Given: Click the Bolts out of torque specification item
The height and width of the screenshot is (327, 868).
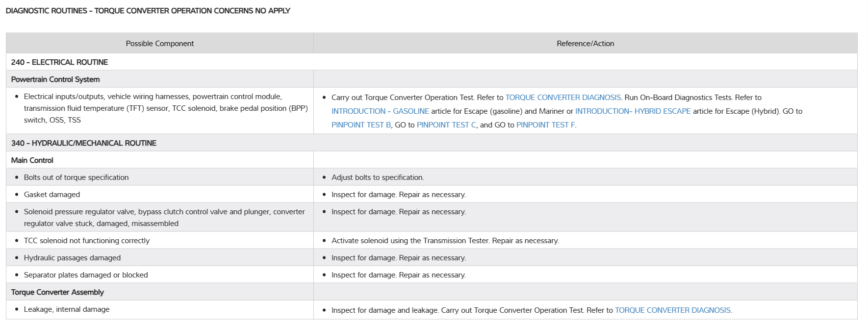Looking at the screenshot, I should [x=76, y=177].
